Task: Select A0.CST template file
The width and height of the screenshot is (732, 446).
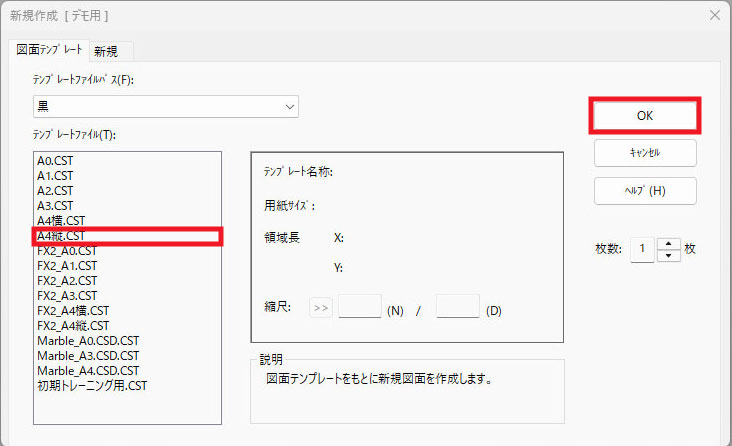Action: click(x=55, y=161)
